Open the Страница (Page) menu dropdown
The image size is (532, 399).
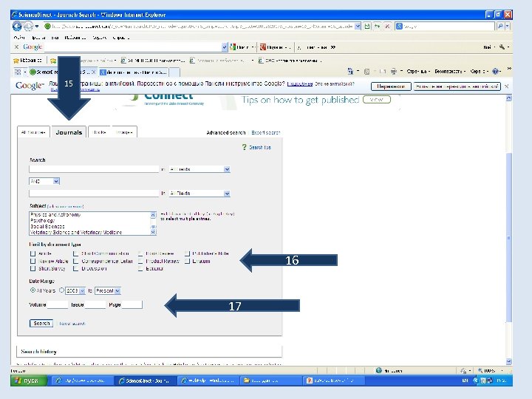(418, 71)
